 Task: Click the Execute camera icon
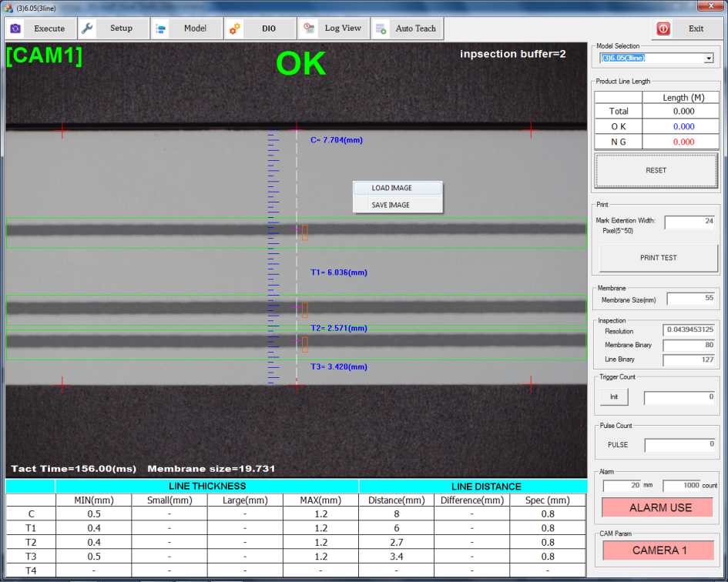tap(15, 28)
